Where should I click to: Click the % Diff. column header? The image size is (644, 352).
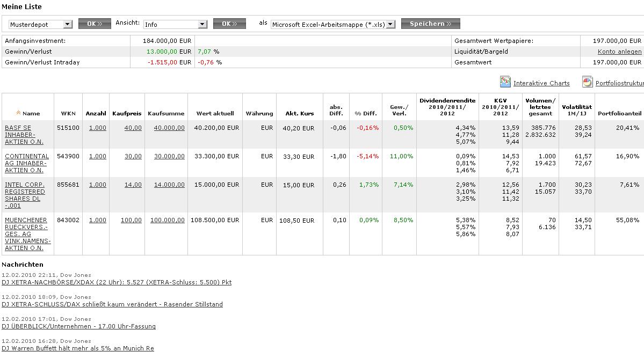(366, 113)
